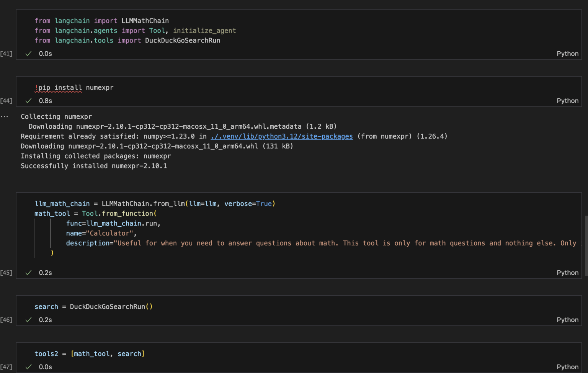Focus the langchain imports code cell
588x373 pixels.
pos(268,31)
